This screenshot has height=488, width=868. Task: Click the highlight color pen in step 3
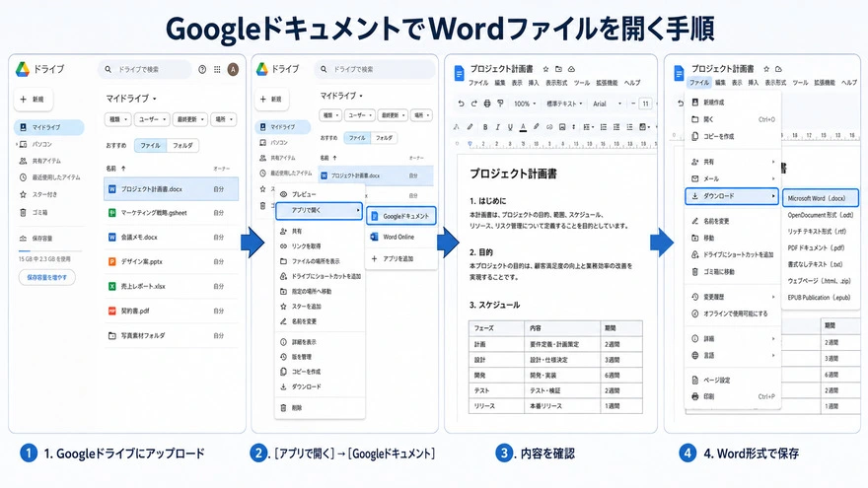[x=537, y=127]
